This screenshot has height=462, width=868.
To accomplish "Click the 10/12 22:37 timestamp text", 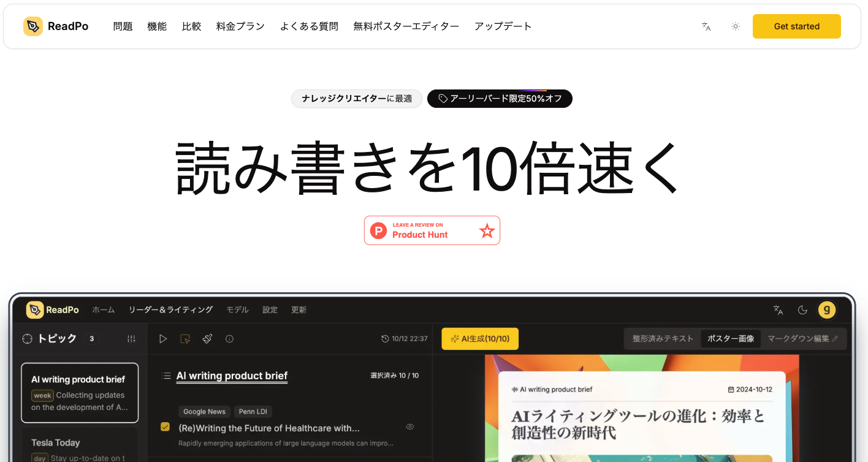I will tap(410, 339).
